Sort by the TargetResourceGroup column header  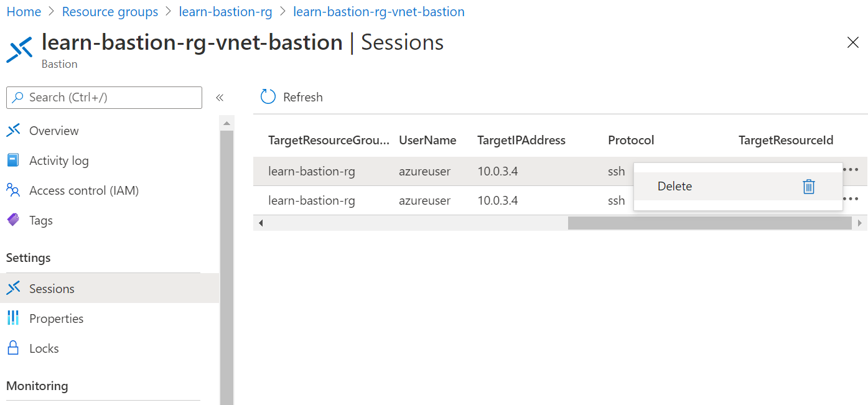329,140
